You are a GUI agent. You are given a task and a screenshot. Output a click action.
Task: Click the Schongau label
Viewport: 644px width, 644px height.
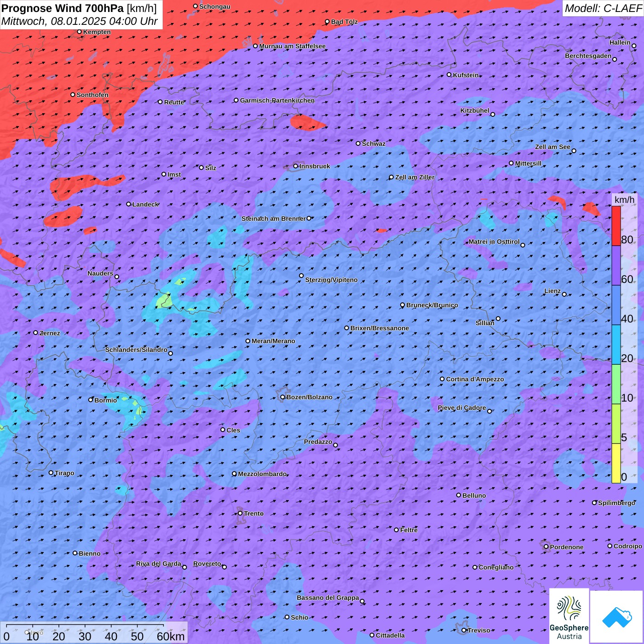pos(215,6)
